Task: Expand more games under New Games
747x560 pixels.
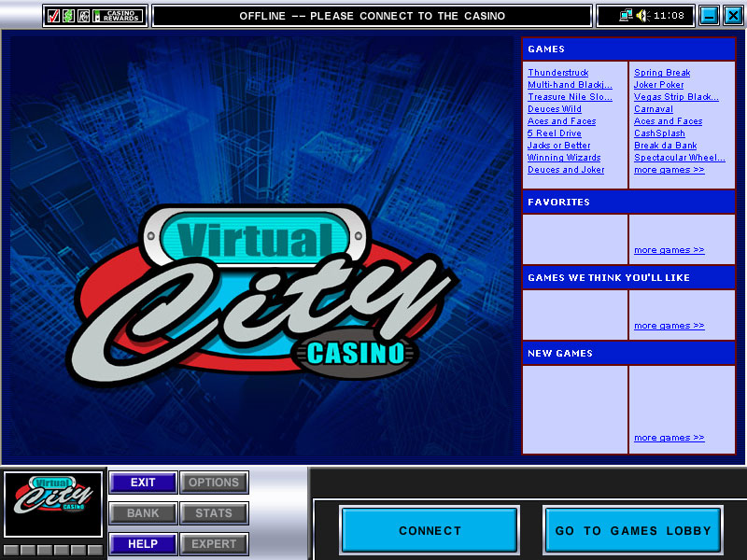Action: tap(669, 438)
